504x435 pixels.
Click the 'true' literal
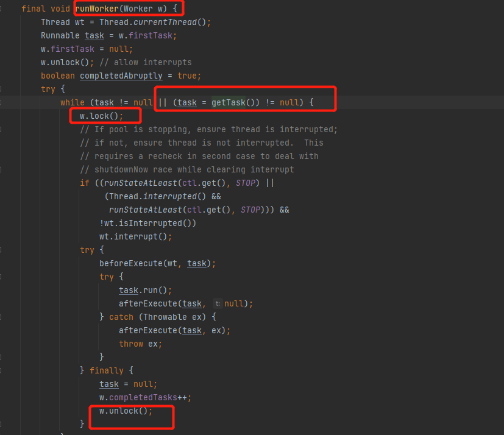pos(186,76)
